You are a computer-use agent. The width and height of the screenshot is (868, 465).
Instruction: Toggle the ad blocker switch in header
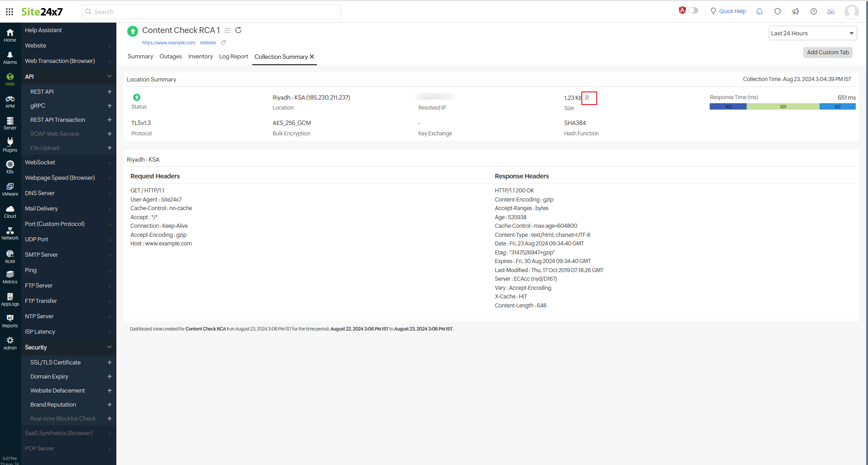click(693, 10)
